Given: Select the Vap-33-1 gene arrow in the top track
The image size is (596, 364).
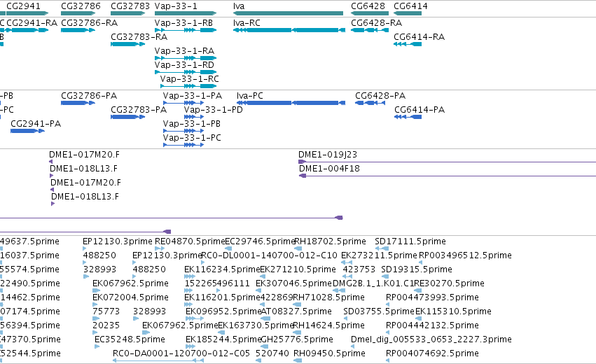Looking at the screenshot, I should pos(186,13).
